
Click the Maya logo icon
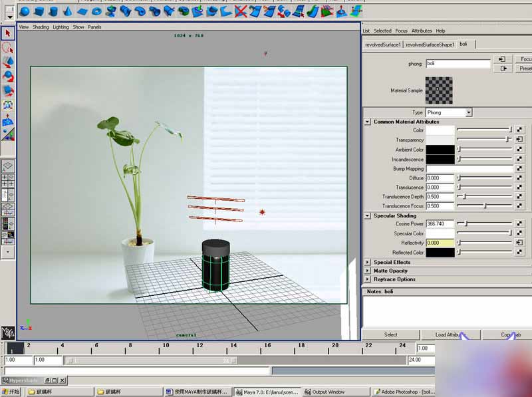(8, 332)
